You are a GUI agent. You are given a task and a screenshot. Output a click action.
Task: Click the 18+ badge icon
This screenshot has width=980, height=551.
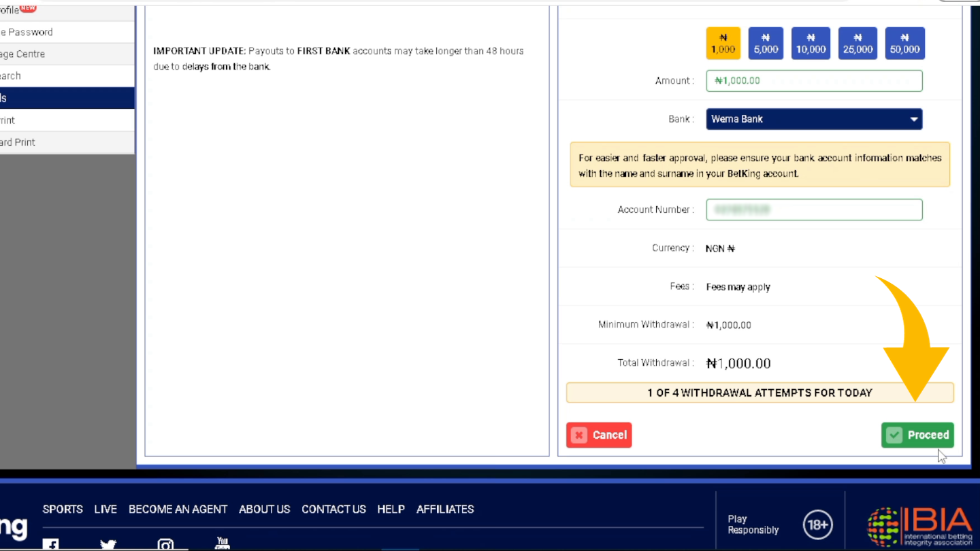817,524
